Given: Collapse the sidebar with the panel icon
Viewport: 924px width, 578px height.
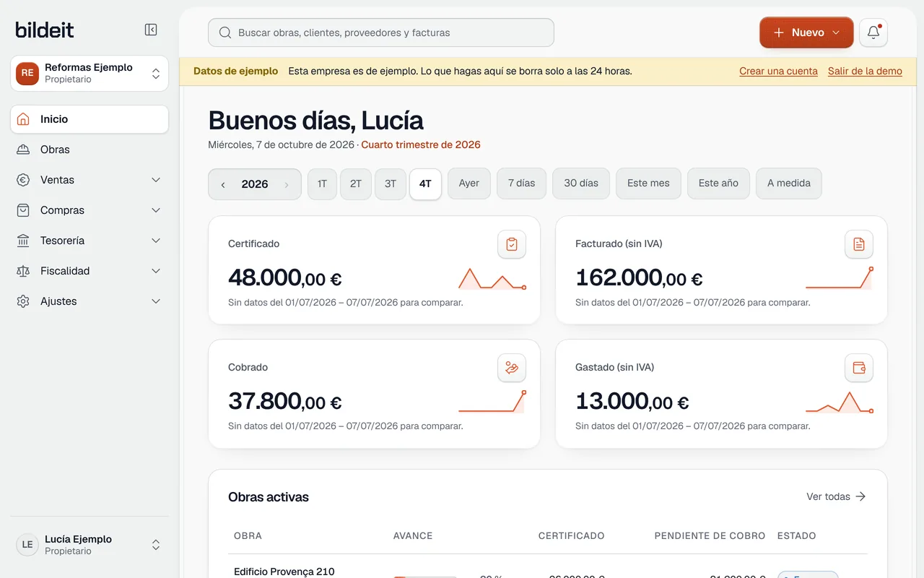Looking at the screenshot, I should [151, 30].
